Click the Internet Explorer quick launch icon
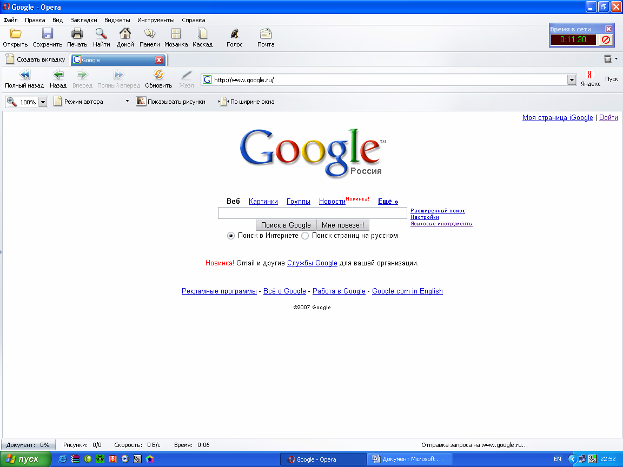The width and height of the screenshot is (623, 467). pos(62,459)
